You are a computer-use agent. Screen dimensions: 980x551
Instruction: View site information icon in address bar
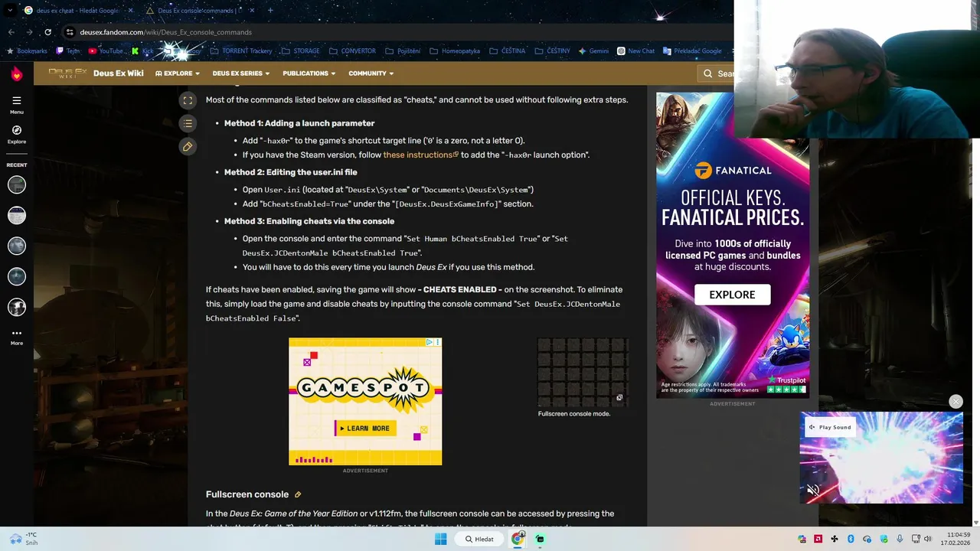[x=70, y=32]
